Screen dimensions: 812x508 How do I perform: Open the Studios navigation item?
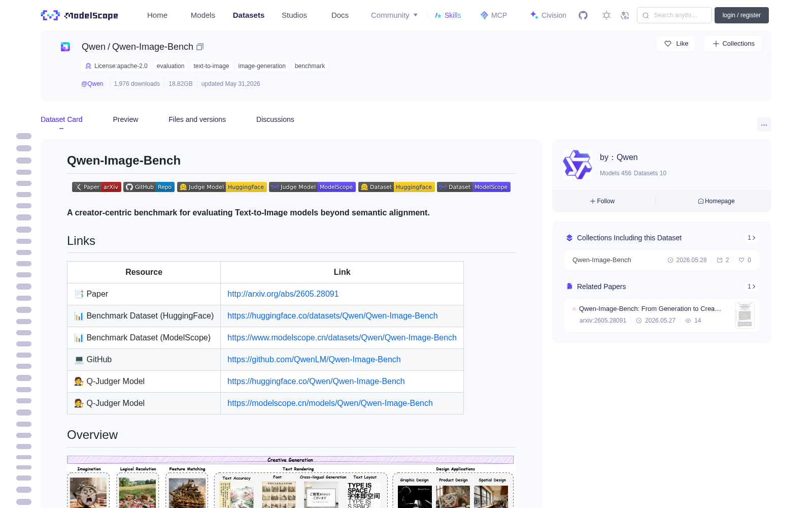(294, 15)
